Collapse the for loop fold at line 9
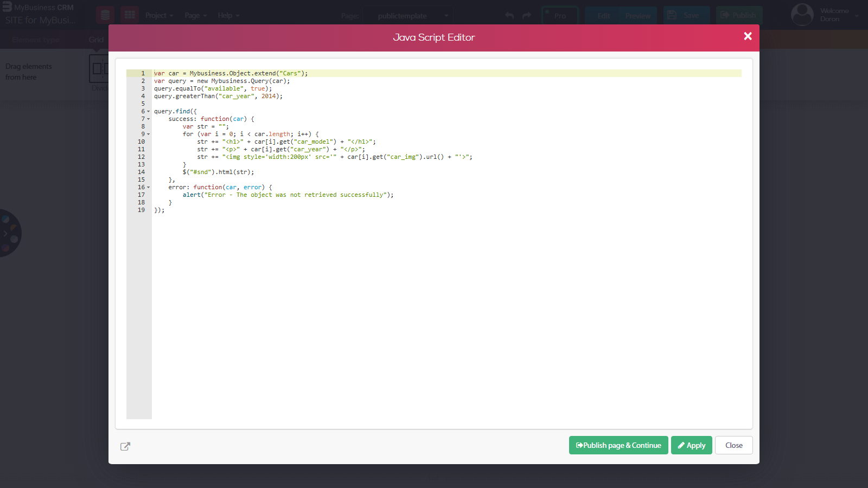Screen dimensions: 868x488 (x=149, y=134)
